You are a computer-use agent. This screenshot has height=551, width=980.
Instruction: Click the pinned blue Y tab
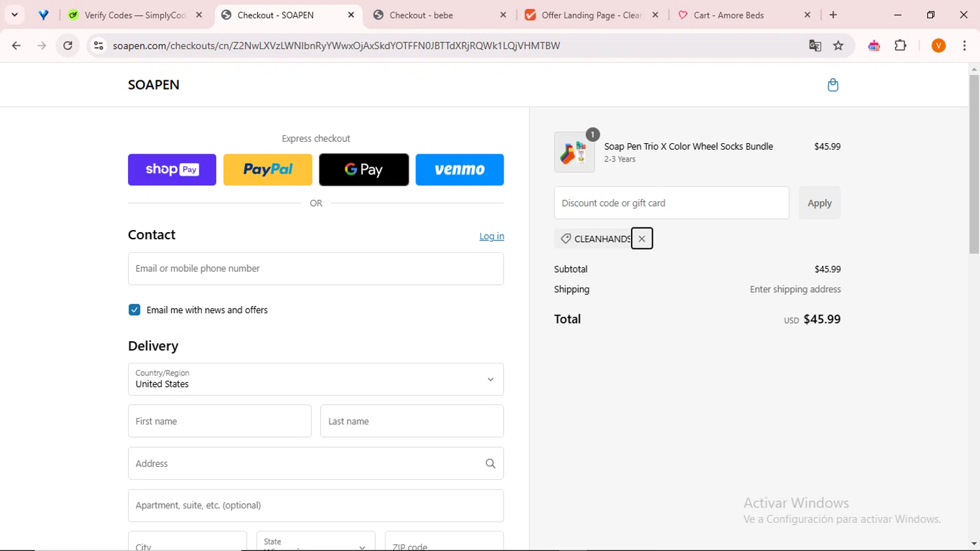[43, 15]
